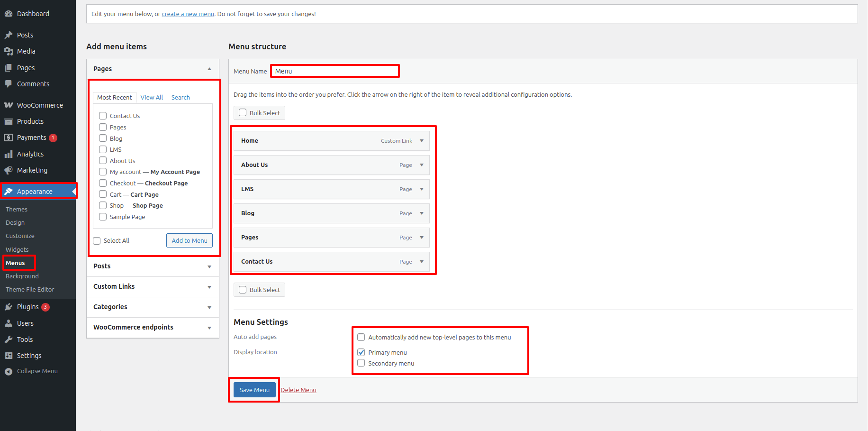Click the Posts pushpin icon
This screenshot has width=868, height=431.
click(9, 35)
